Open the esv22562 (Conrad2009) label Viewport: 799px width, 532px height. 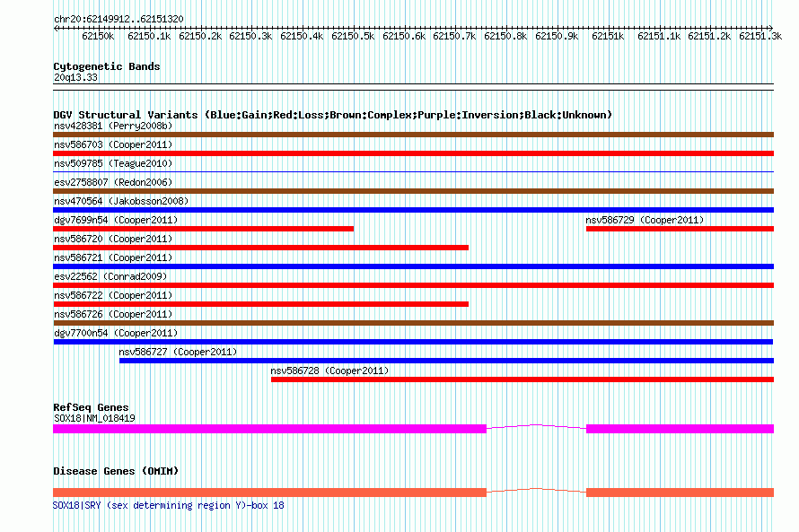pyautogui.click(x=110, y=276)
